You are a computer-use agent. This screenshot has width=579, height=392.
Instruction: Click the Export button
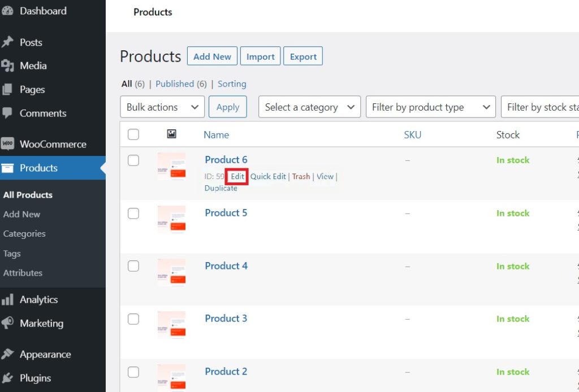pos(303,56)
